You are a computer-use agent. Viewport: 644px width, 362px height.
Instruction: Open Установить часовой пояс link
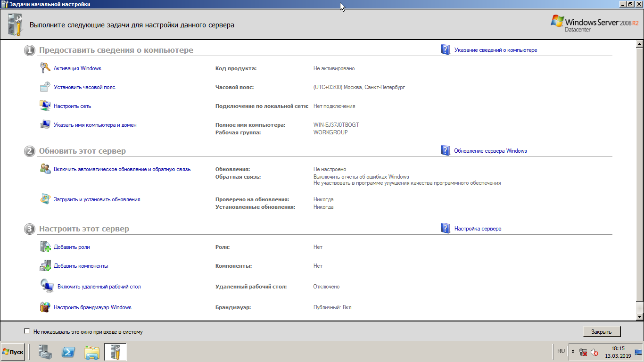coord(84,87)
